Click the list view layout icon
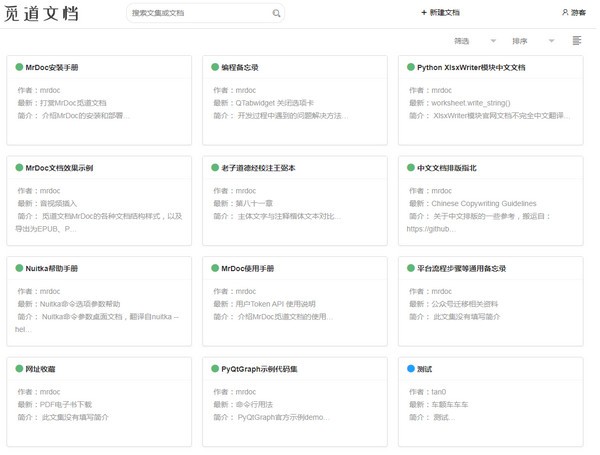600x455 pixels. coord(577,41)
